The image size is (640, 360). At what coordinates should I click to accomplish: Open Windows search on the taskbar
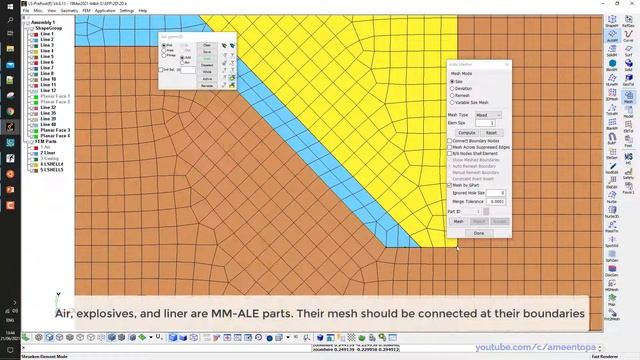coord(10,20)
